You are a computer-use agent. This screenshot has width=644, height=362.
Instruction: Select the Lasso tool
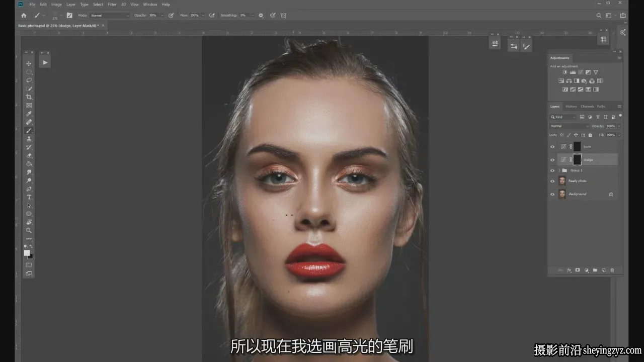29,80
